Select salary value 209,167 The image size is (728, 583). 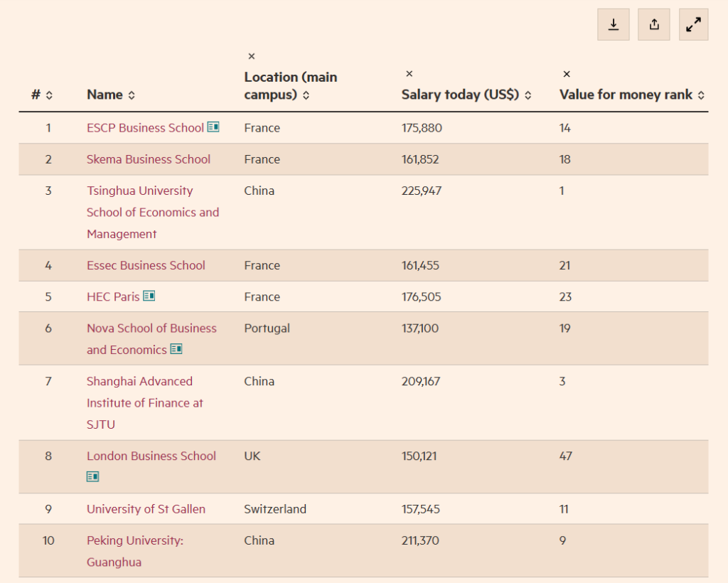tap(421, 381)
